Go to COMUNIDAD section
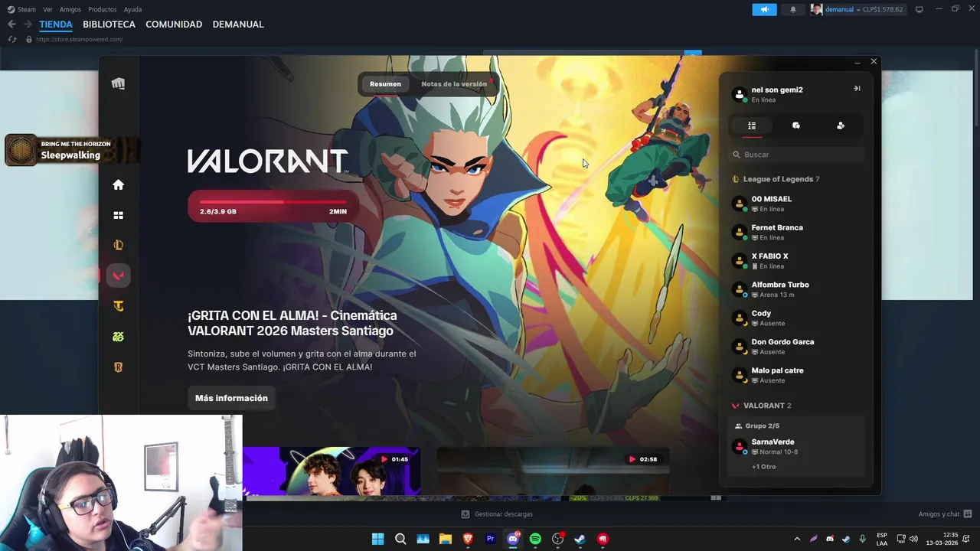The height and width of the screenshot is (551, 980). (x=174, y=24)
